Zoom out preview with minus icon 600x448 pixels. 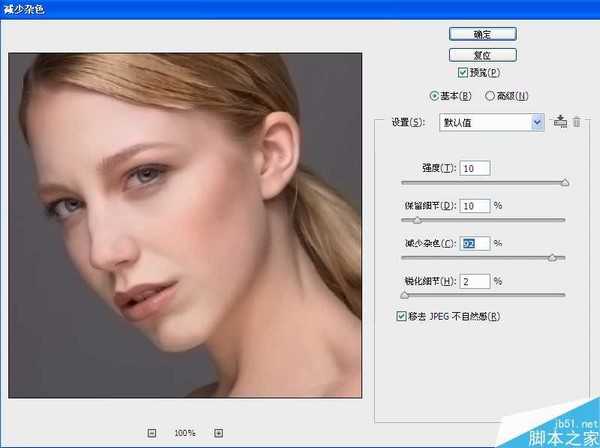coord(152,433)
